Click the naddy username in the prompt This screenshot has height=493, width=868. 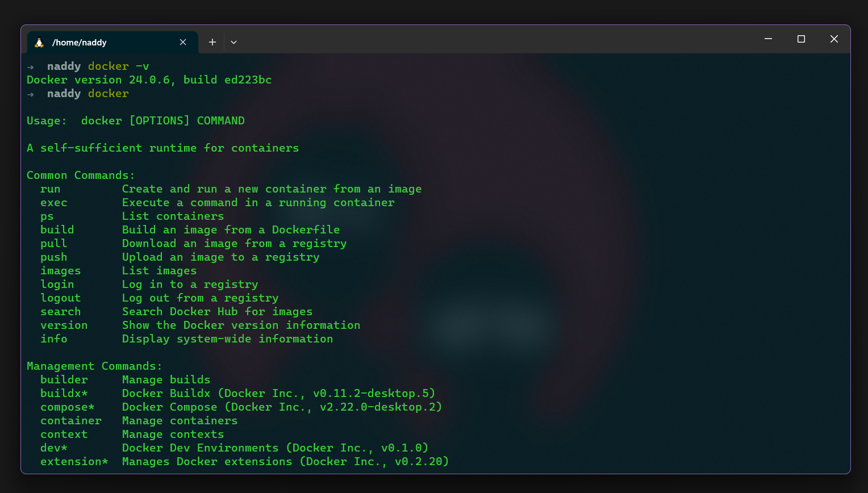[64, 93]
